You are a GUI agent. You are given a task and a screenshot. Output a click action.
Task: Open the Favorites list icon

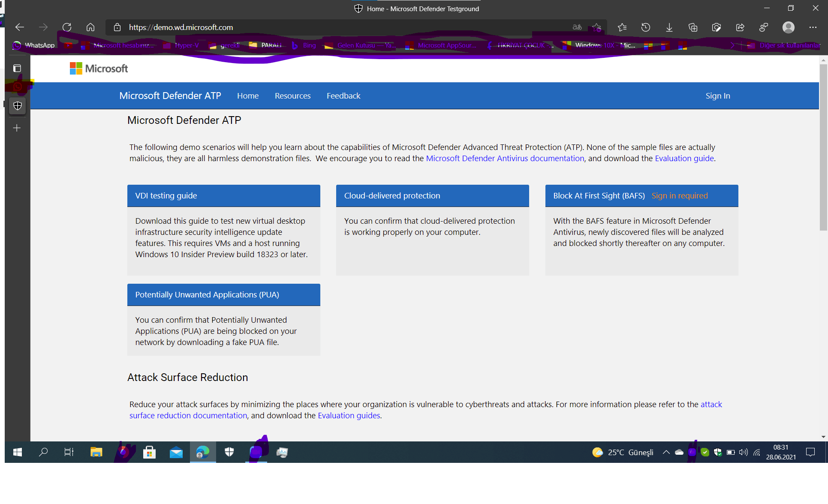(x=622, y=27)
